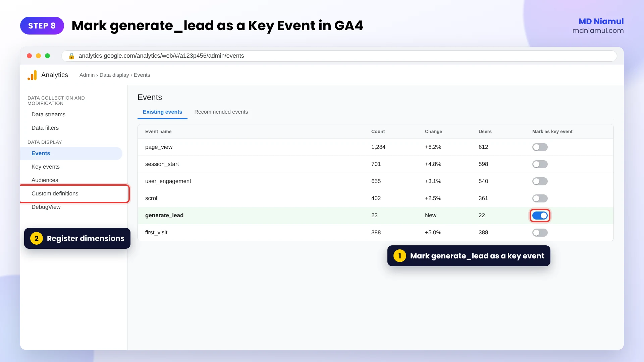The image size is (644, 362).
Task: Click the Events page heading
Action: click(x=150, y=98)
